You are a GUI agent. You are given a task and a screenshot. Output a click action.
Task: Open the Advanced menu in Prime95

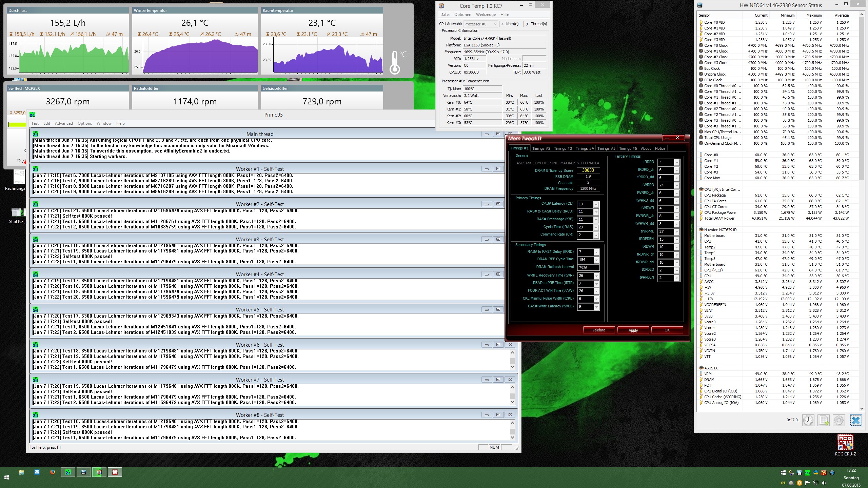pos(64,123)
